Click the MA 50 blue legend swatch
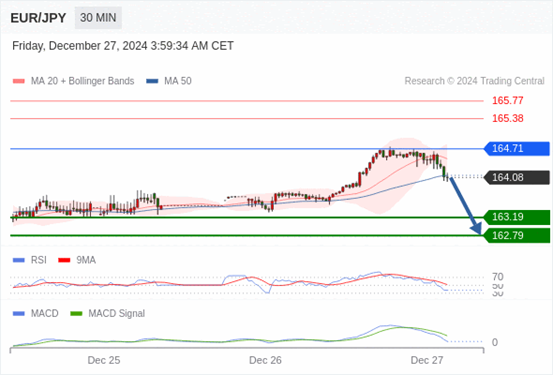Screen dimensions: 553x375 coord(152,81)
